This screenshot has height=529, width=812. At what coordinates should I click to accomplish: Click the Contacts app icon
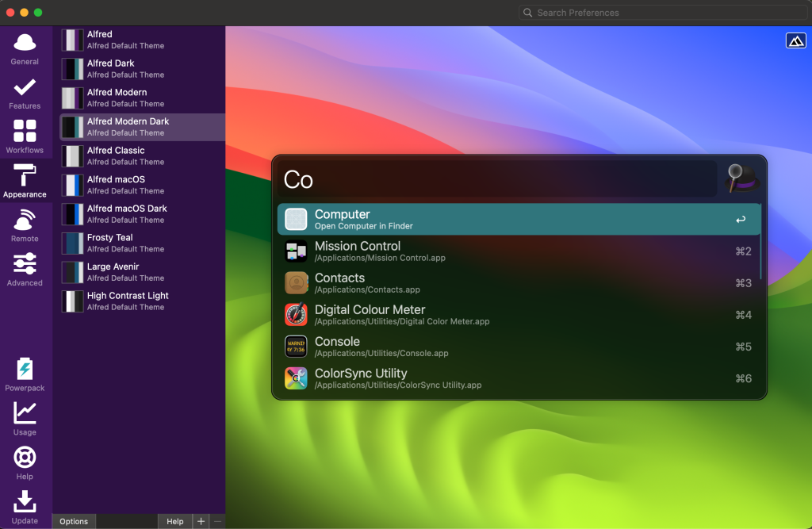(x=296, y=283)
